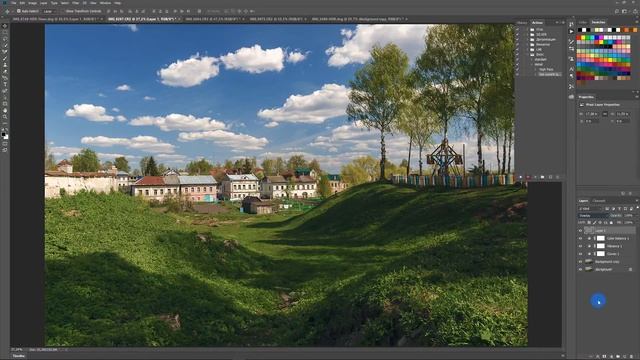Click Lock all padlock icon
The width and height of the screenshot is (640, 360).
(x=611, y=222)
